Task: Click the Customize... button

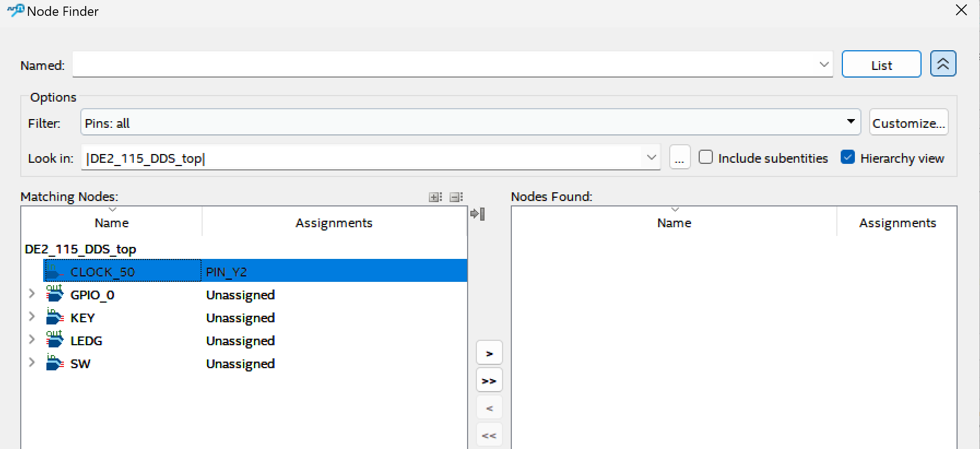Action: pos(908,122)
